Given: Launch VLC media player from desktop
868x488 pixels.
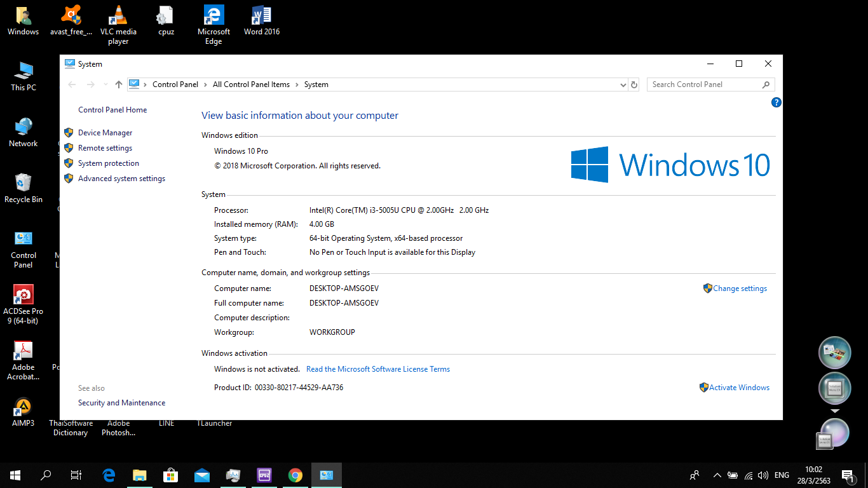Looking at the screenshot, I should [118, 25].
